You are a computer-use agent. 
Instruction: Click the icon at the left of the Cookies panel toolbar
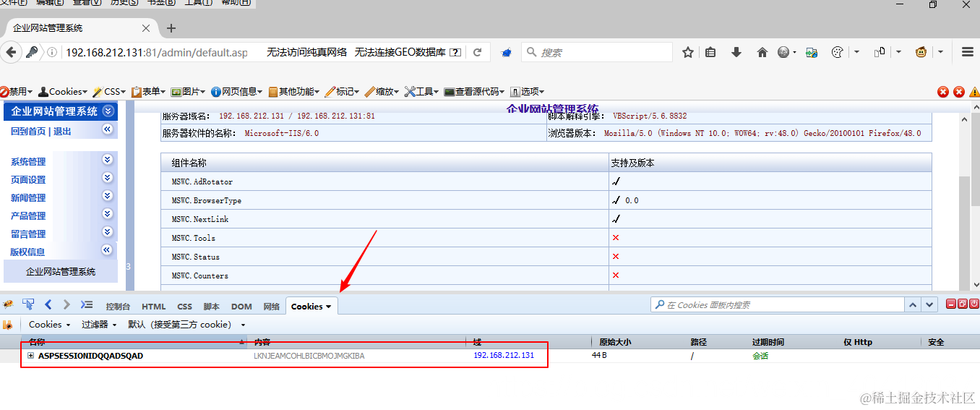pos(8,325)
